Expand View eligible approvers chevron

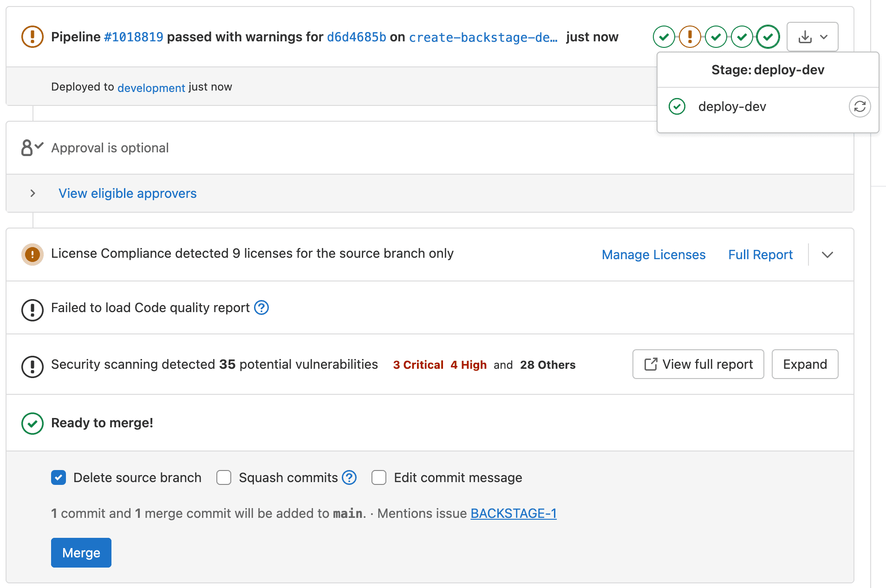pyautogui.click(x=33, y=193)
